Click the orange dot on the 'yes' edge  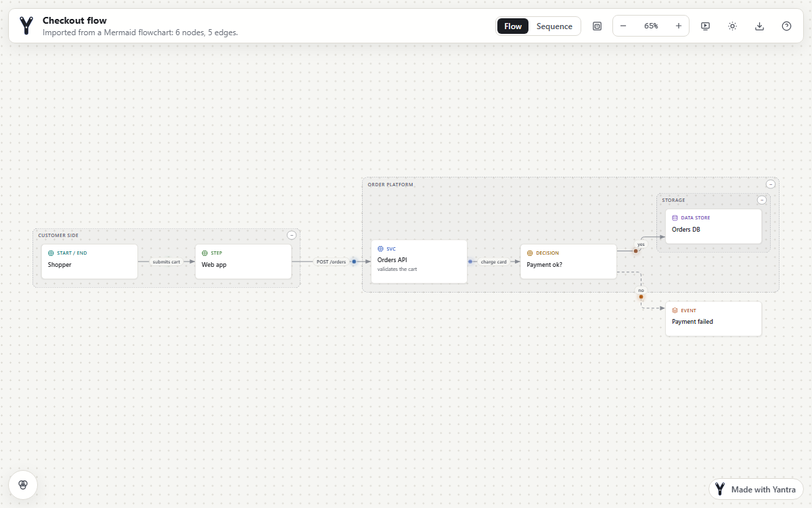coord(635,251)
